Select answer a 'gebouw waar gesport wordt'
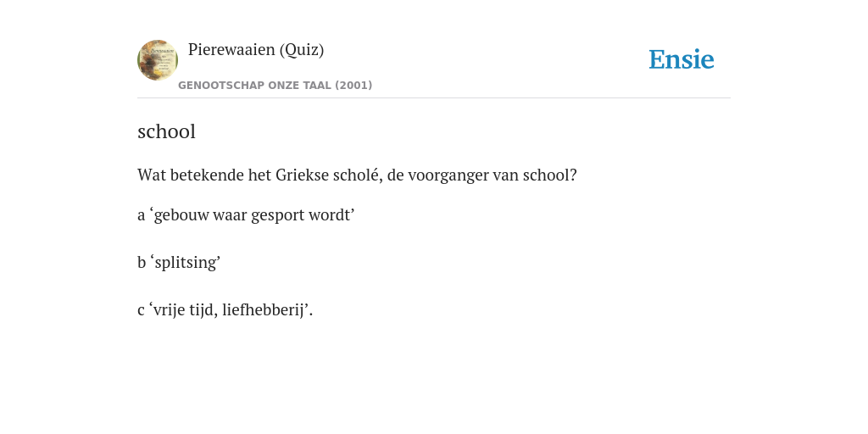 (x=246, y=214)
